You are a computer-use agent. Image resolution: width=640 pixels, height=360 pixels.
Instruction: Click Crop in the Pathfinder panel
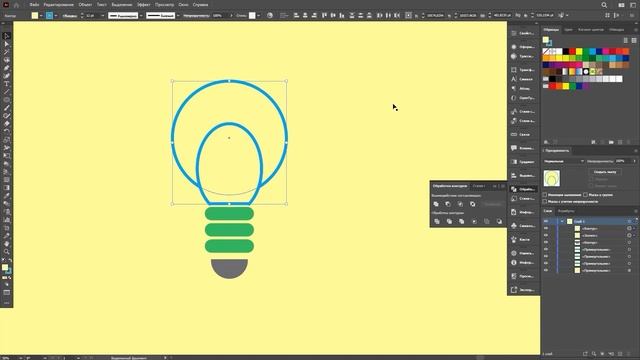point(474,221)
